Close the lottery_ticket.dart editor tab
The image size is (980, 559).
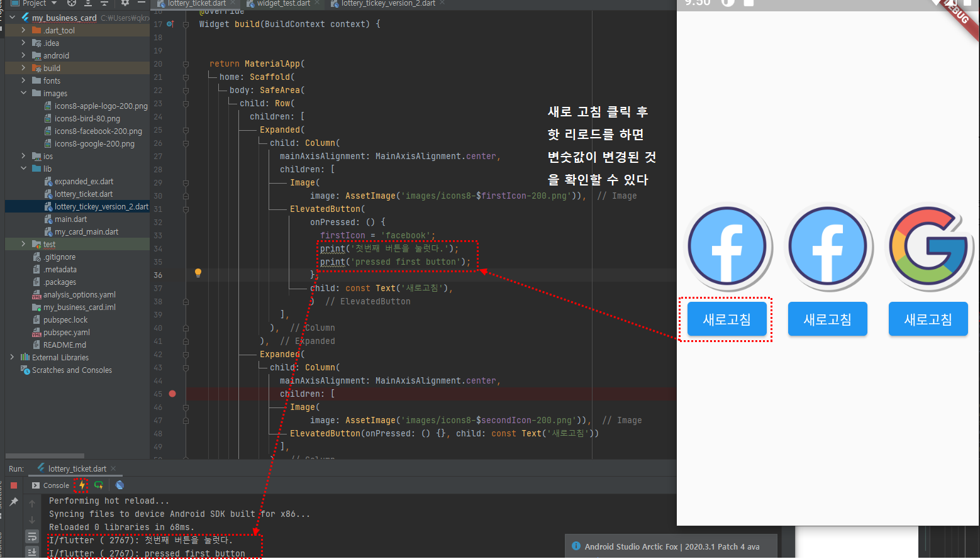tap(233, 3)
